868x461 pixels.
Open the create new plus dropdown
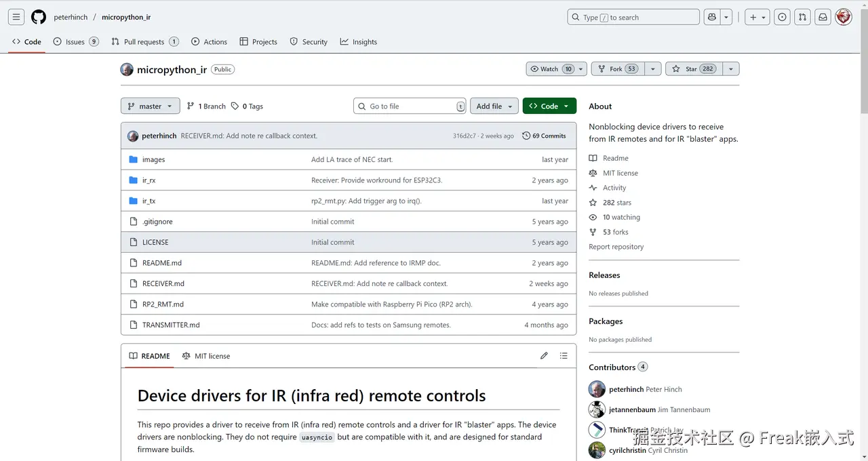click(756, 17)
